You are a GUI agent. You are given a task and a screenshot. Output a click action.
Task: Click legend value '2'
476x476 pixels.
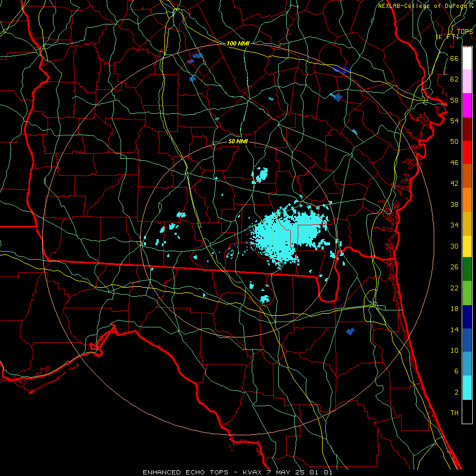click(456, 392)
